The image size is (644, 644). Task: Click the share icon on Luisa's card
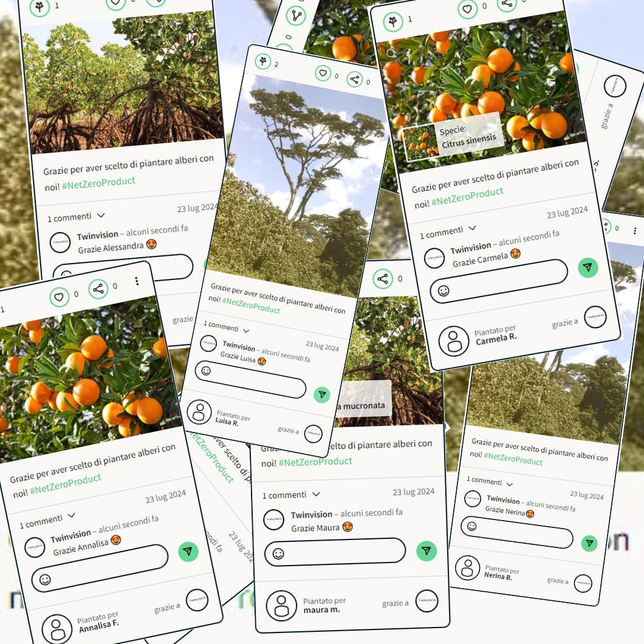355,79
